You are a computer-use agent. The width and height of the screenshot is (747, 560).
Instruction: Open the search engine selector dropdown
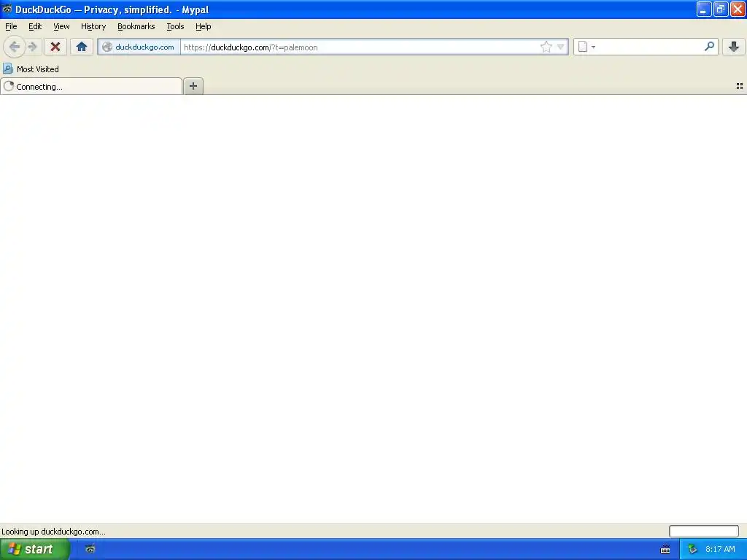click(x=587, y=47)
